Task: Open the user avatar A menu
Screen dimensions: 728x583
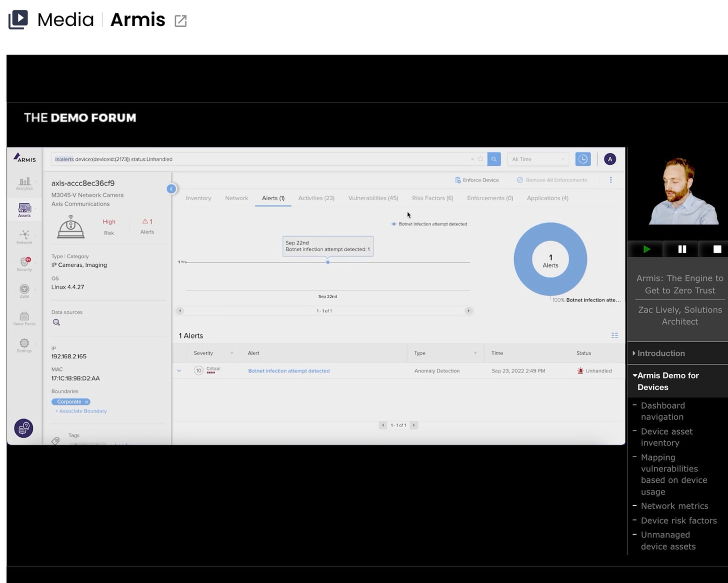Action: (x=610, y=159)
